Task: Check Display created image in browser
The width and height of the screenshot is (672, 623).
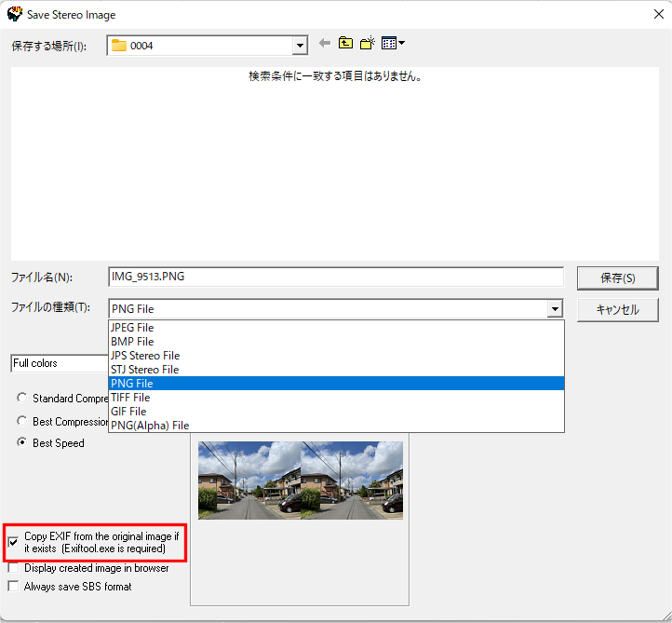Action: pyautogui.click(x=13, y=568)
